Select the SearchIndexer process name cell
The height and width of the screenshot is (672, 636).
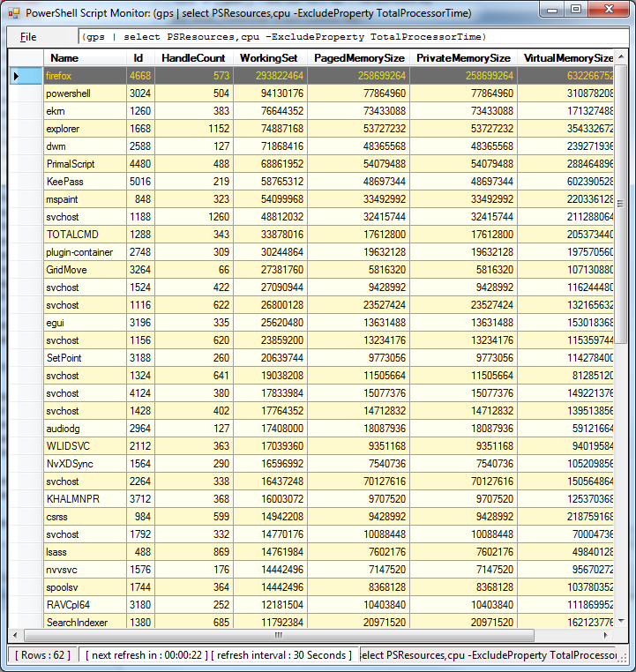[85, 622]
